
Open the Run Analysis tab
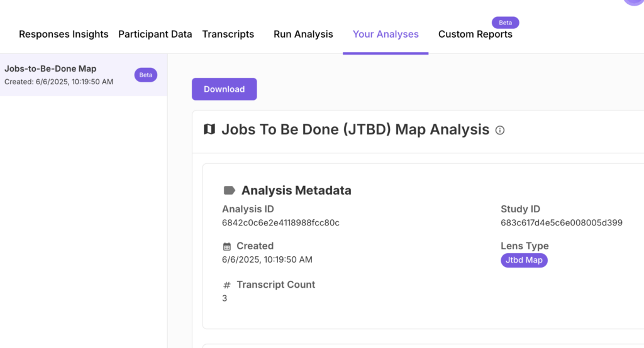(303, 35)
